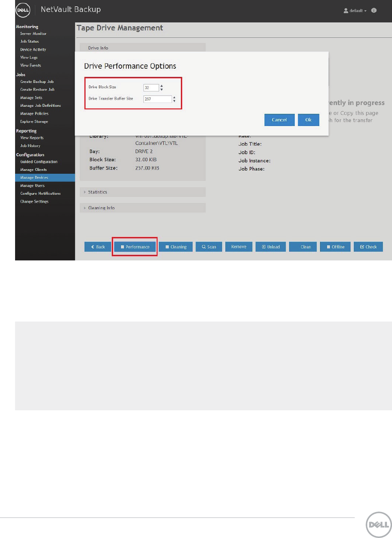
Task: Open Create Restore Job
Action: 37,90
